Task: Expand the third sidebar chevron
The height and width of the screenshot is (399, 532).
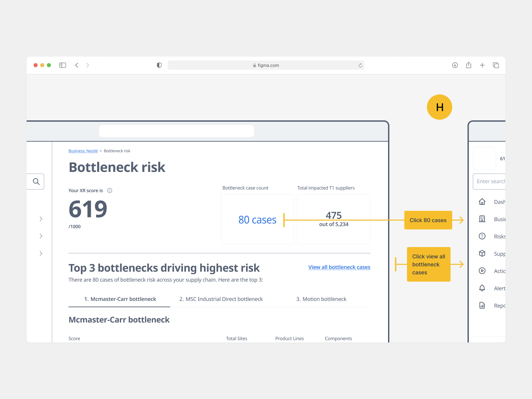Action: click(41, 253)
